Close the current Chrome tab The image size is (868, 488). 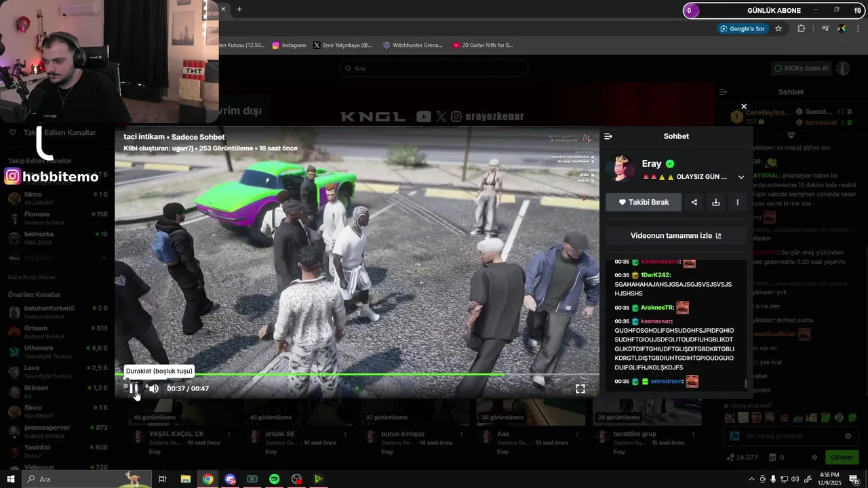(x=223, y=9)
